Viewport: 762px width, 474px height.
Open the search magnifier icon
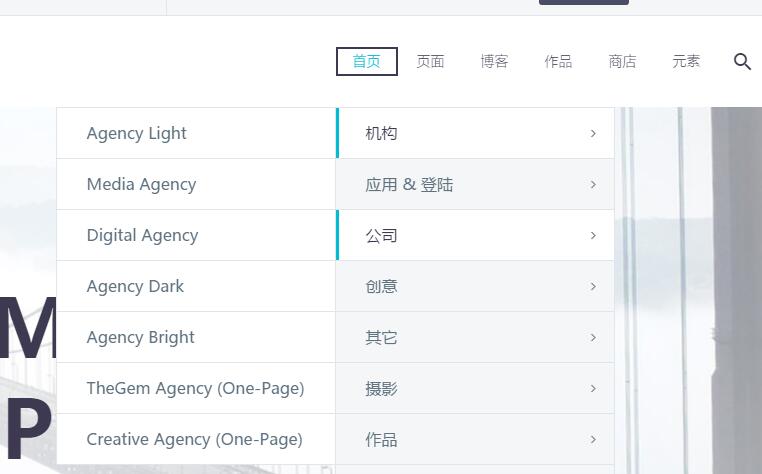[742, 62]
